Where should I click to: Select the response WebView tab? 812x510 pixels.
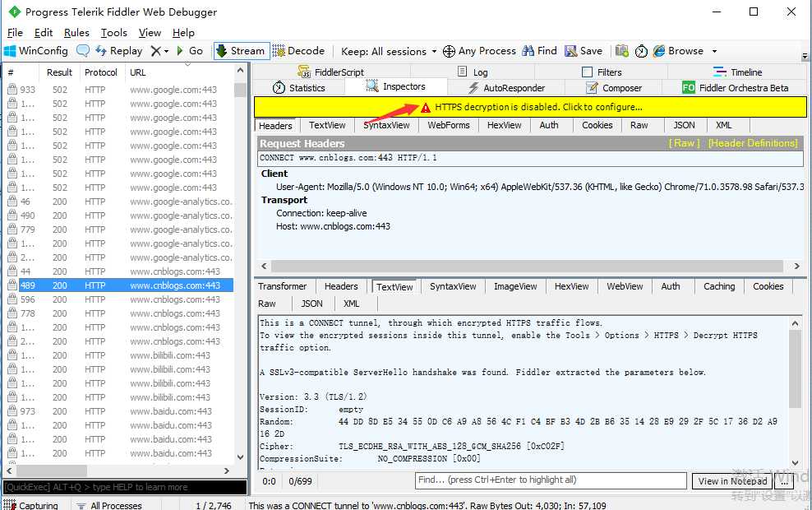pos(625,286)
